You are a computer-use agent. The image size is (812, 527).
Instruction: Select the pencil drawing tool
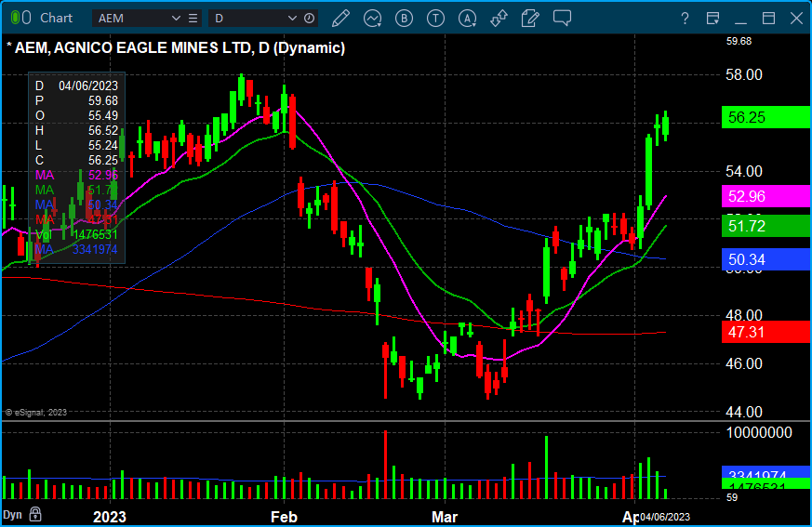(340, 18)
